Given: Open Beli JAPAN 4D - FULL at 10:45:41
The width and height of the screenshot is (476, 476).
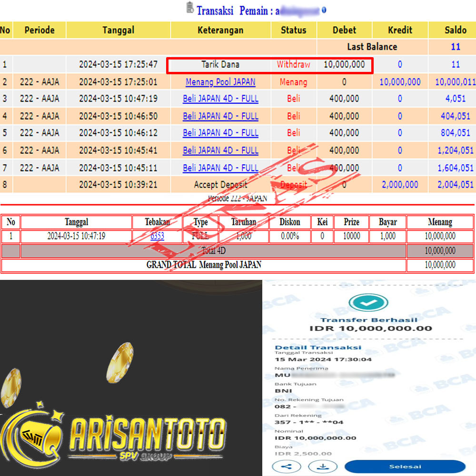Looking at the screenshot, I should 220,150.
